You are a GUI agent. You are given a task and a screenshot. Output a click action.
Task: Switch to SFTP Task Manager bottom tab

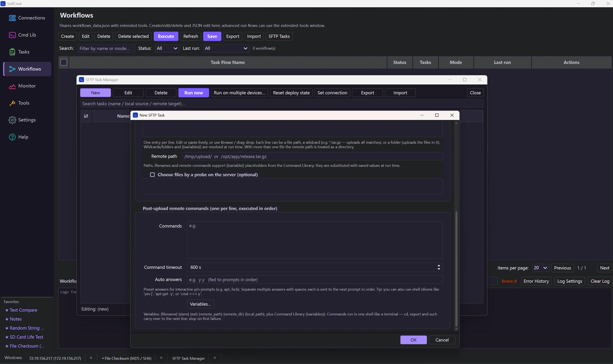click(x=188, y=358)
